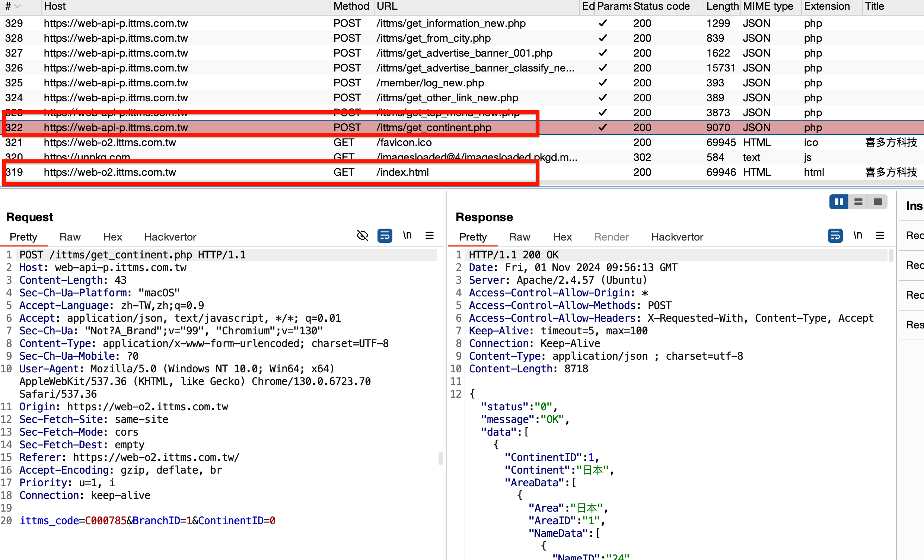Viewport: 924px width, 560px height.
Task: Select top-bottom stacked layout icon
Action: click(858, 202)
